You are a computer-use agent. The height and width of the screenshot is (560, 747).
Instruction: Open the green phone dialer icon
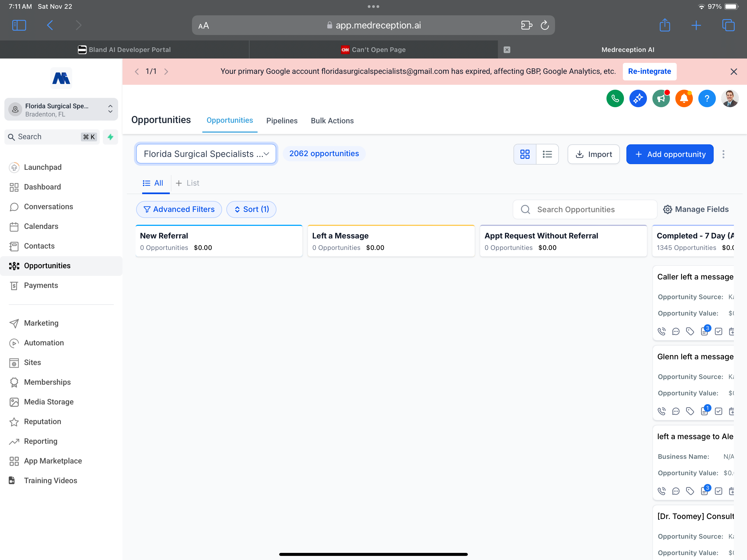click(x=615, y=98)
